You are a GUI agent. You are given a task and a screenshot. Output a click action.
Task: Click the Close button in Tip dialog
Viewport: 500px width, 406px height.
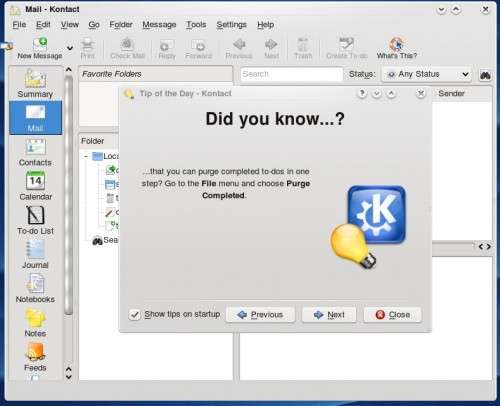coord(393,315)
